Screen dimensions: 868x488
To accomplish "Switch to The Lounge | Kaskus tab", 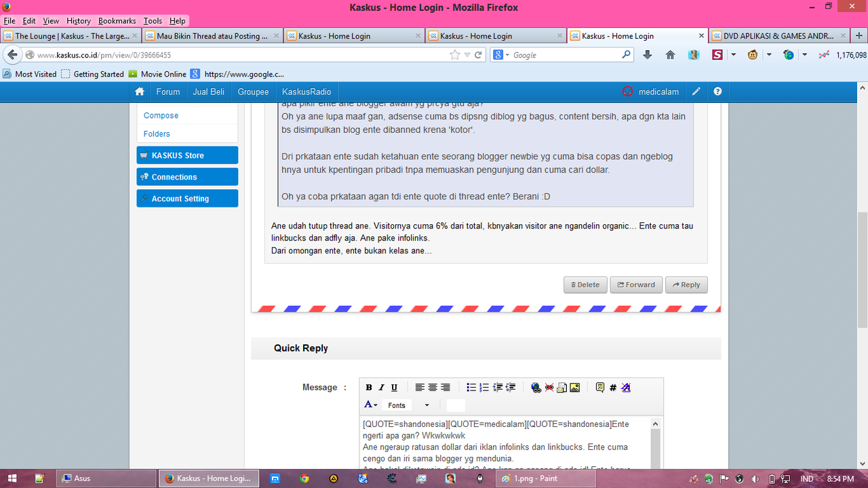I will [x=71, y=36].
